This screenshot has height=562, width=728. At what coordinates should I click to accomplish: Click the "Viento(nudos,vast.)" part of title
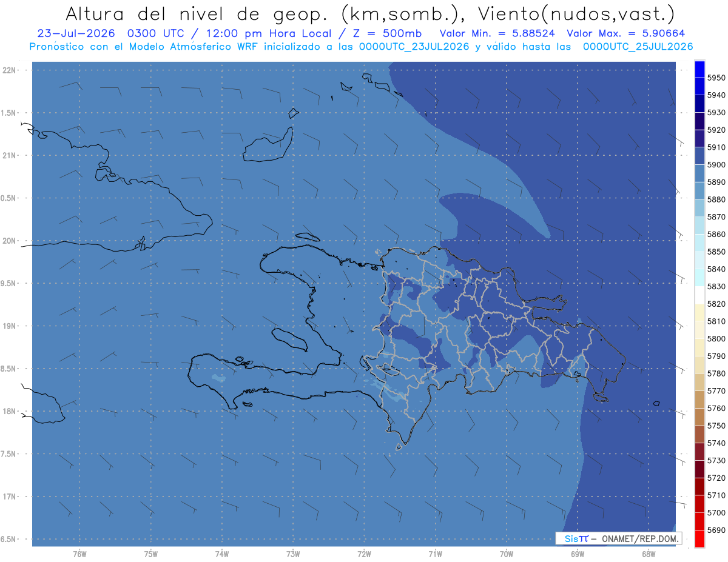point(576,14)
